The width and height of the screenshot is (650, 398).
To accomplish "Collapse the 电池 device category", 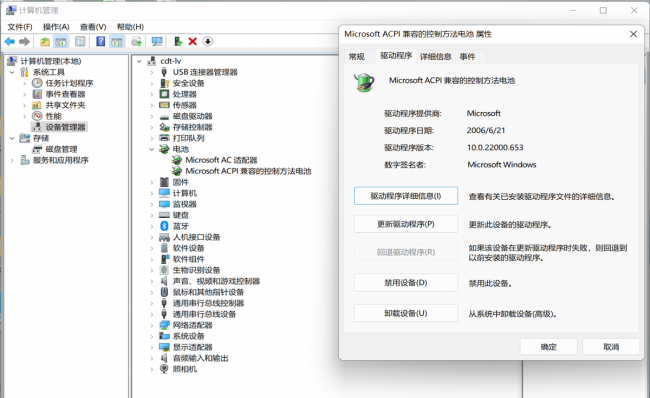I will 152,149.
